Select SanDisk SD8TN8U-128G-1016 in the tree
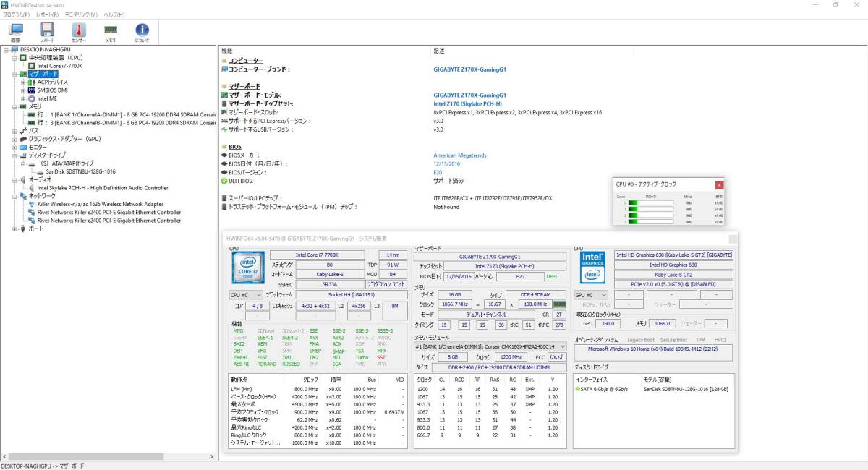 (80, 171)
